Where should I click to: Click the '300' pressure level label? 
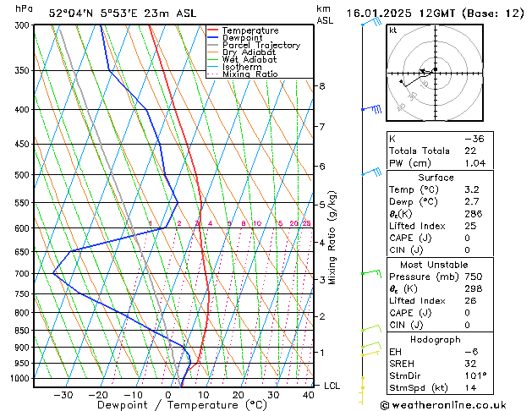click(x=24, y=25)
